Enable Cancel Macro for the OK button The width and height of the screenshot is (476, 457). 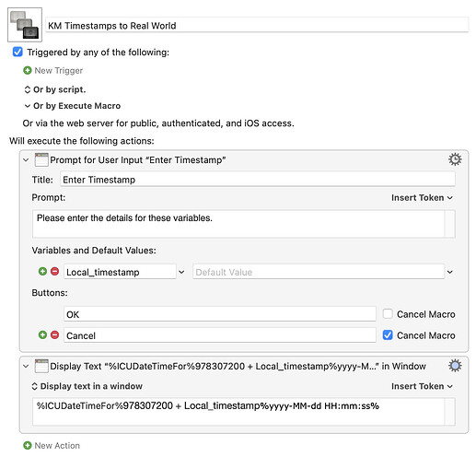388,314
